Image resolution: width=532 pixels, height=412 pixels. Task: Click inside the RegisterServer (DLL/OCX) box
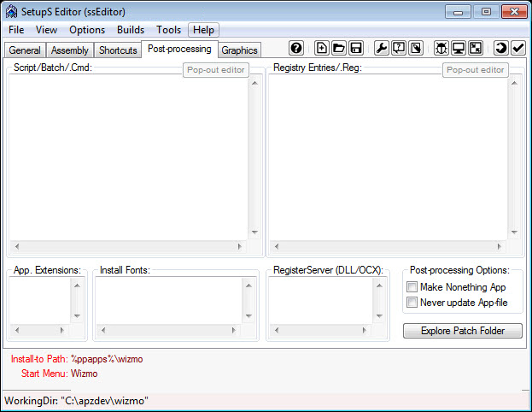click(x=320, y=301)
